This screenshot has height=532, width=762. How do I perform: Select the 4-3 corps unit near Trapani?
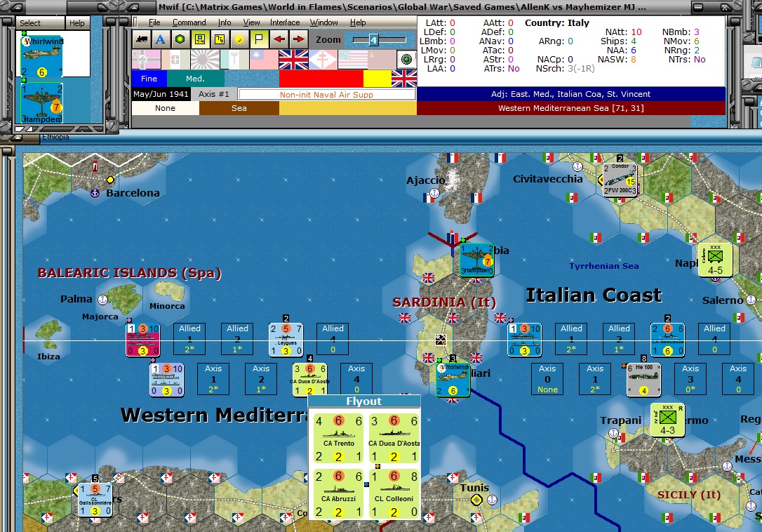(x=667, y=420)
